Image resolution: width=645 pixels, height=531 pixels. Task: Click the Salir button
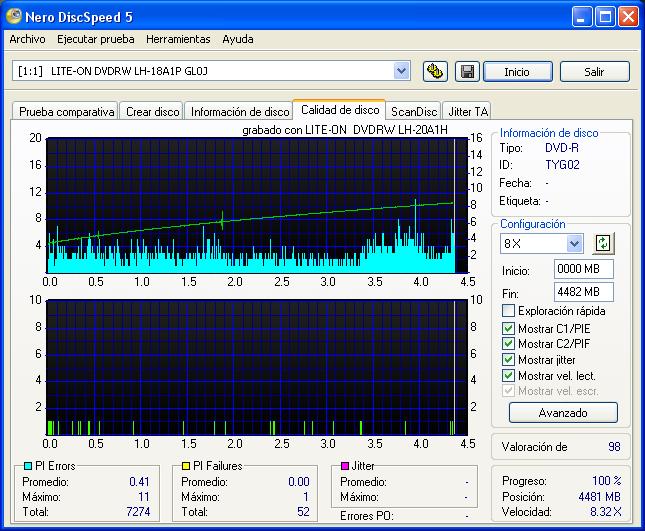point(594,72)
